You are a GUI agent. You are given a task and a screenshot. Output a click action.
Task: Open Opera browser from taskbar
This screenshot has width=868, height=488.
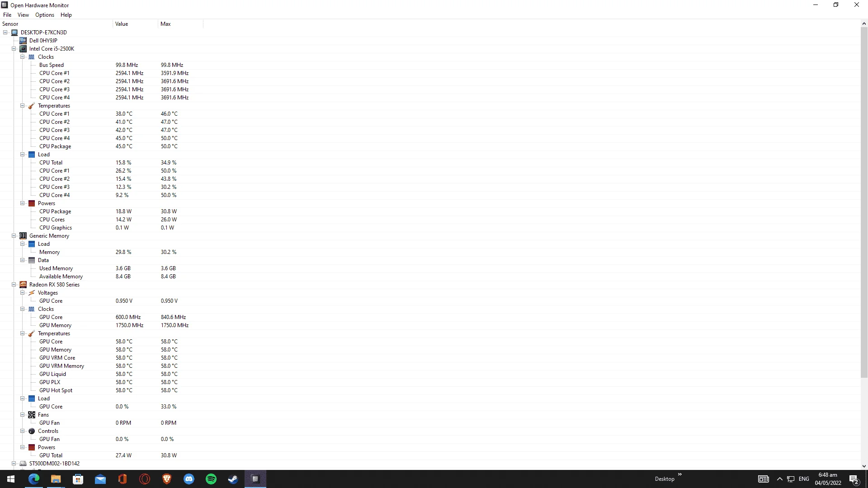click(145, 479)
